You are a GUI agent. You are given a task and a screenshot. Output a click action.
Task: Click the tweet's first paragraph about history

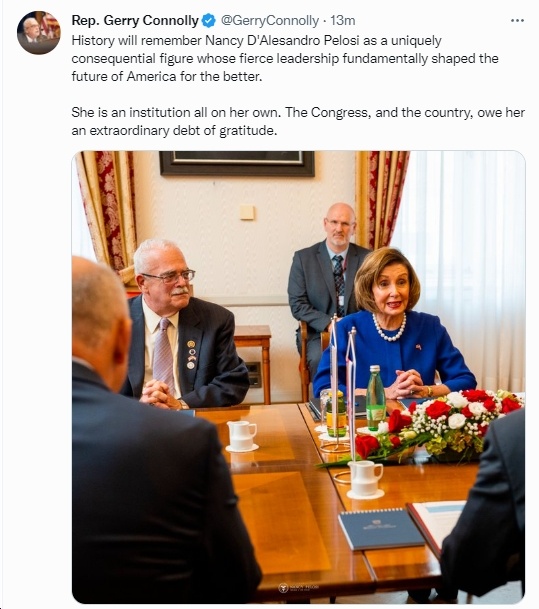click(x=285, y=58)
